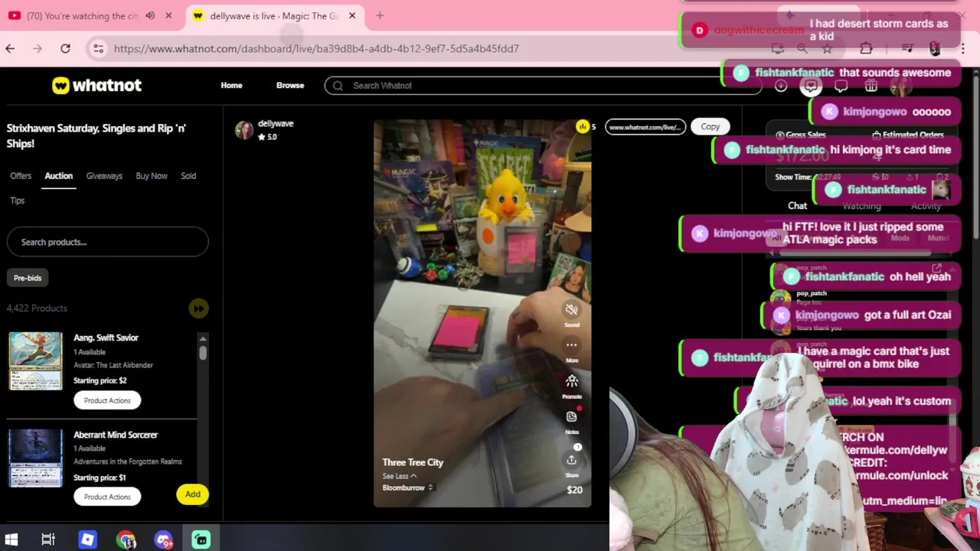Open Product Actions for Aang, Swift Savior
The width and height of the screenshot is (980, 551).
pos(107,400)
